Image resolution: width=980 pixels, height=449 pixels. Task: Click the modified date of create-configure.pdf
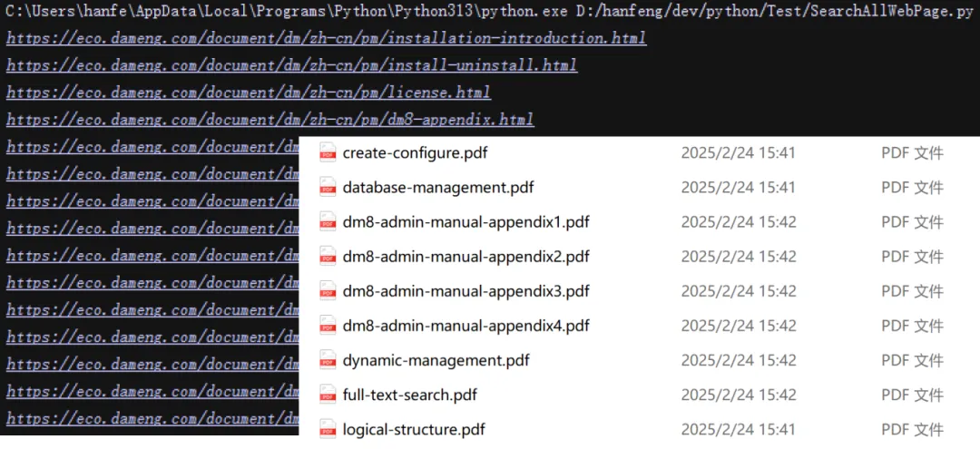point(738,153)
